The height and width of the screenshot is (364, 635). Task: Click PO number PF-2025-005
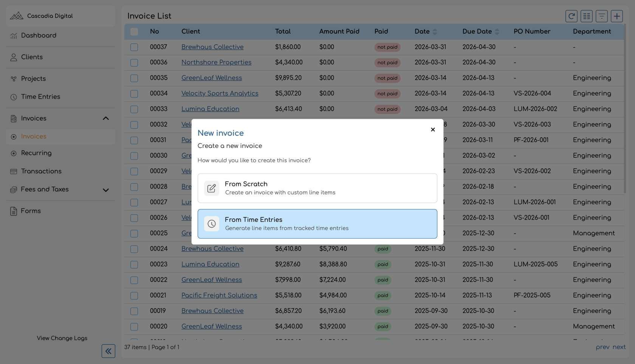point(532,295)
